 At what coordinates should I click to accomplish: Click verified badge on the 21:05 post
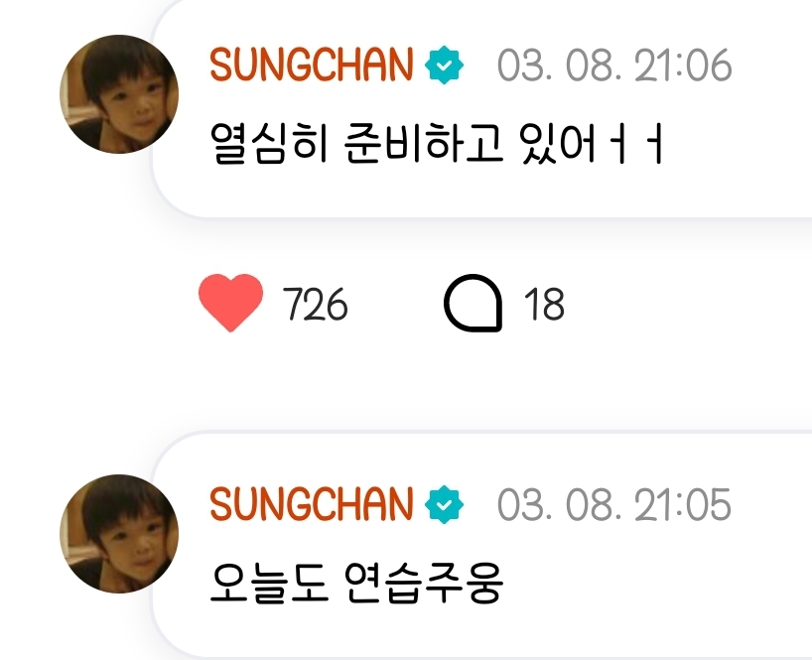tap(445, 504)
